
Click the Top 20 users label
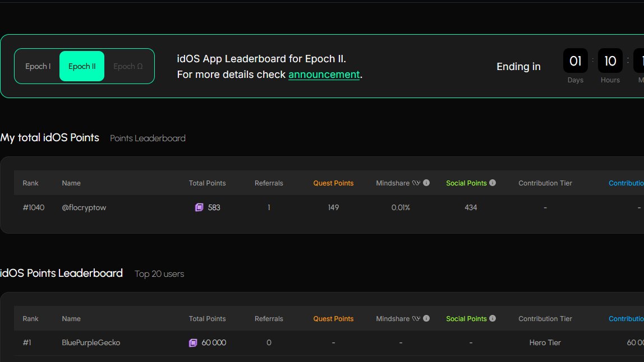click(159, 274)
